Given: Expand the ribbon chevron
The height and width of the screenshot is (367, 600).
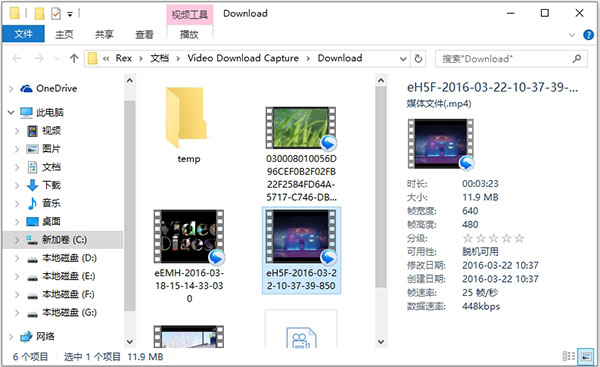Looking at the screenshot, I should pyautogui.click(x=572, y=35).
